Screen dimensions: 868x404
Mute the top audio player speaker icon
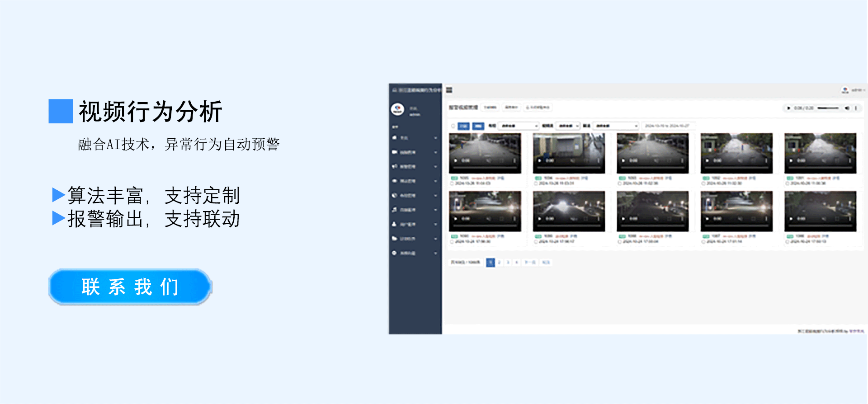click(847, 108)
